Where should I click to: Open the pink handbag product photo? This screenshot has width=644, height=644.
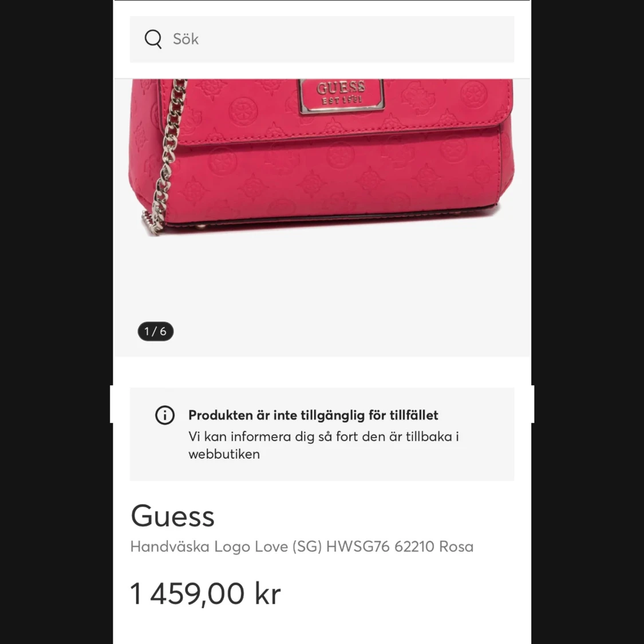pos(322,157)
